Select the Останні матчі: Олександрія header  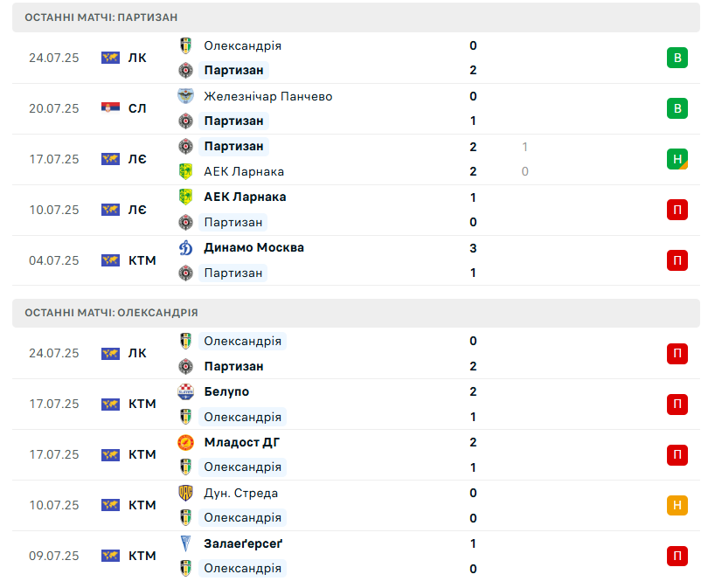click(356, 313)
